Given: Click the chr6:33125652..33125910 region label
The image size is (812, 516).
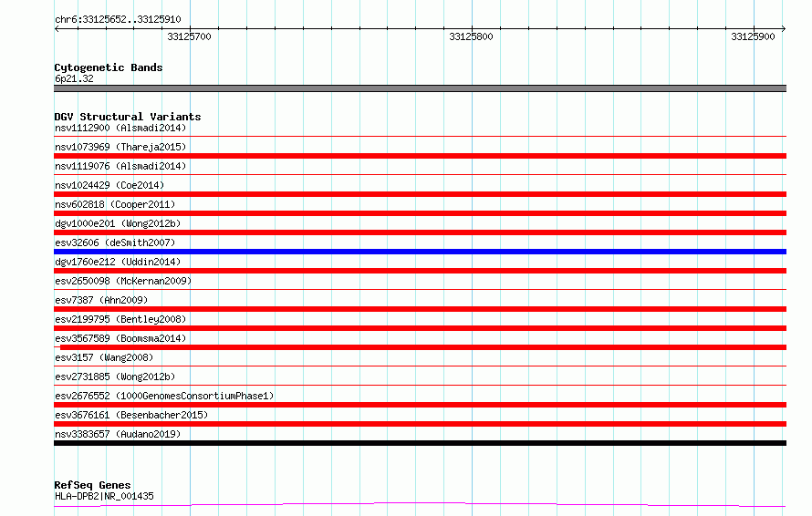Looking at the screenshot, I should click(x=118, y=19).
